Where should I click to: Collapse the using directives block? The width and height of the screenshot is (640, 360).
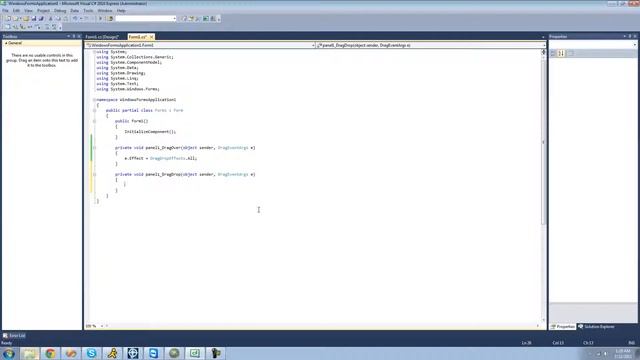[94, 52]
